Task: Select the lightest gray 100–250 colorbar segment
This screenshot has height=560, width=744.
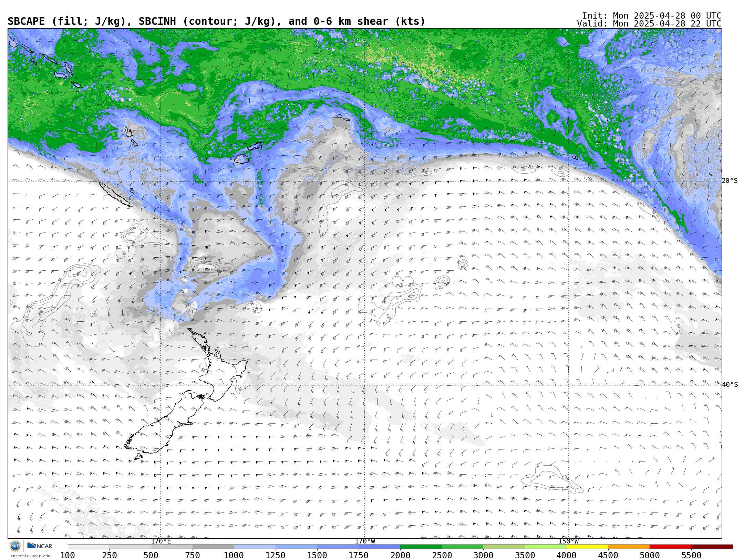Action: (x=89, y=547)
